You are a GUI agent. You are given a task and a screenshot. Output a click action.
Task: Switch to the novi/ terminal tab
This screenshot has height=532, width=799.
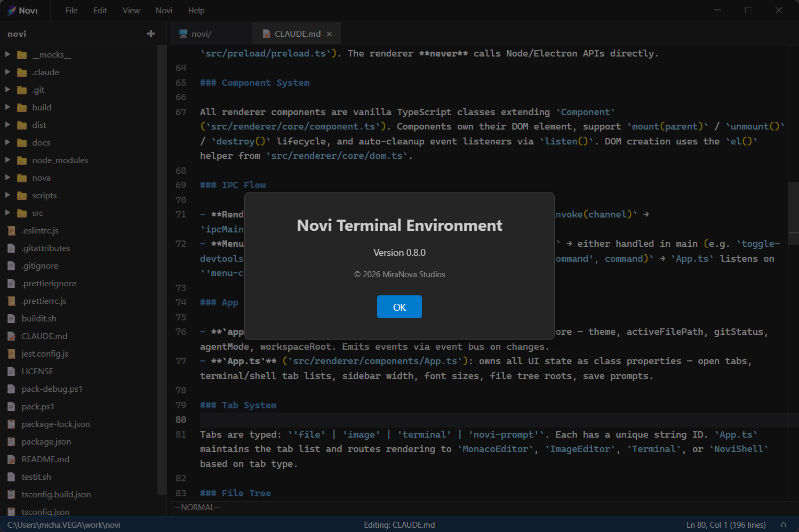click(201, 34)
